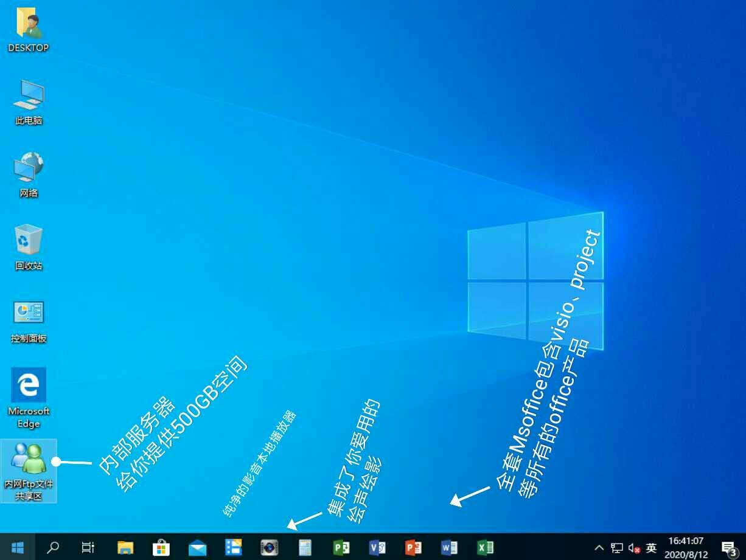Open the muted volume tray icon

[x=634, y=548]
